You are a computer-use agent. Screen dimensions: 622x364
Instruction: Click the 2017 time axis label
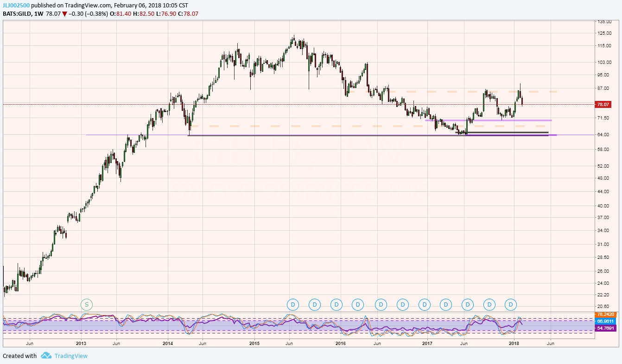[427, 343]
